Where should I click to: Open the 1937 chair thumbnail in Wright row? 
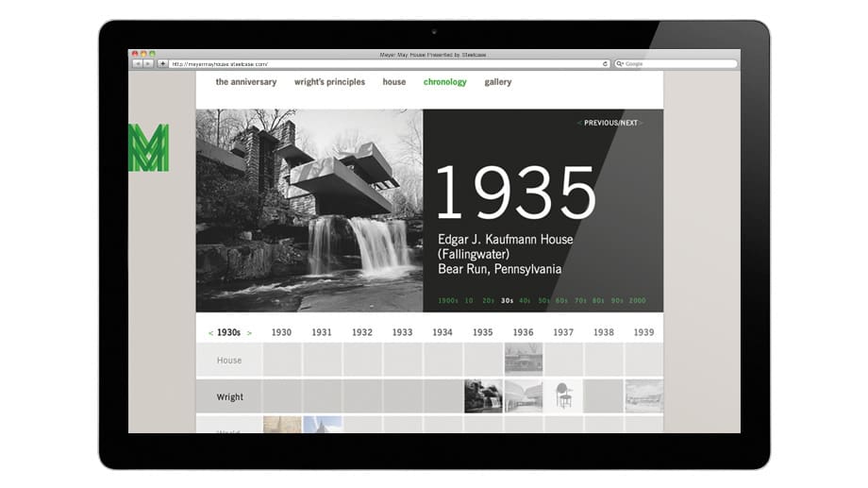[x=563, y=396]
